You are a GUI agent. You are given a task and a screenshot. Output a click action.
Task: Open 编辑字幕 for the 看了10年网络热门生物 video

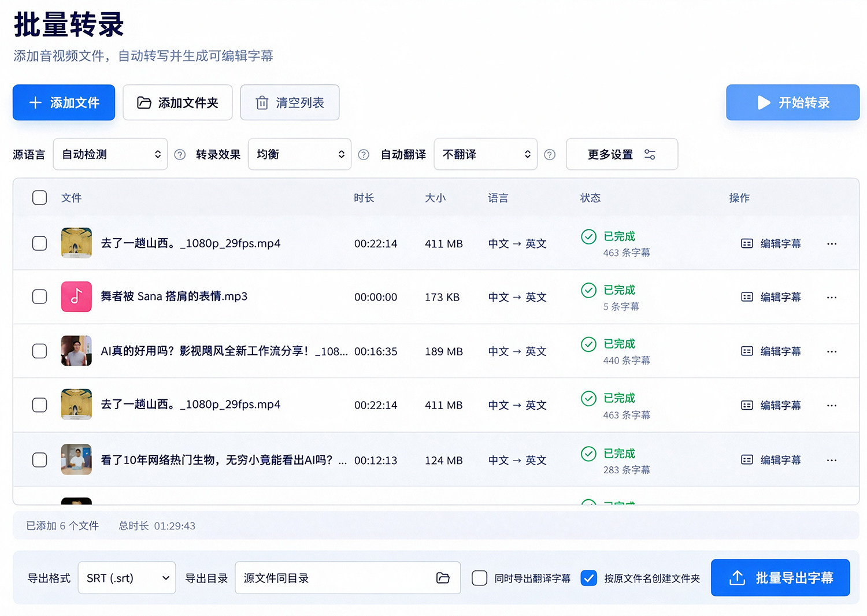pos(771,460)
